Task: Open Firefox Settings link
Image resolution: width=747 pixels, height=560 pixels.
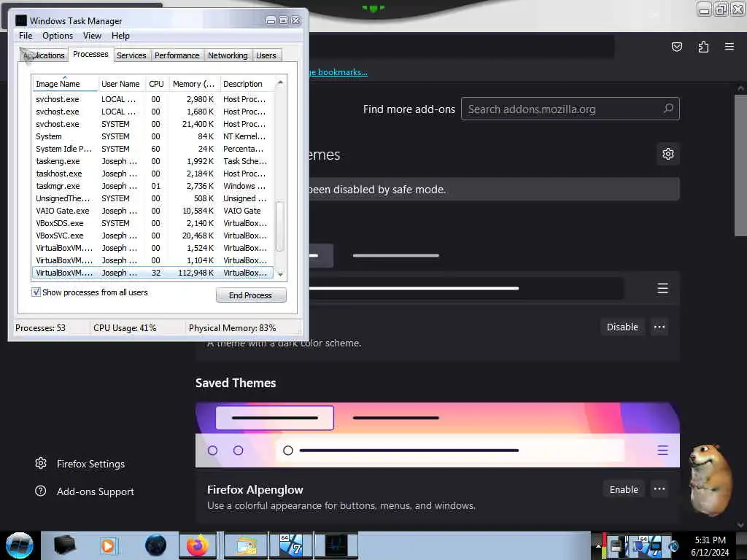Action: tap(90, 463)
